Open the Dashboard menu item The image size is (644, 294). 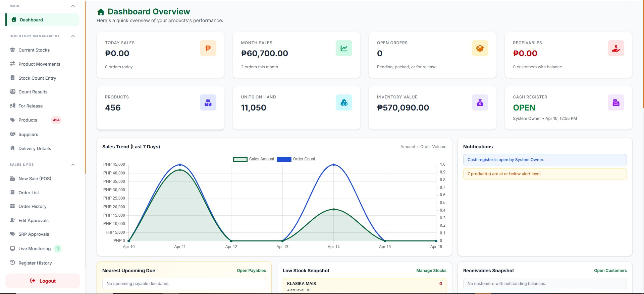point(43,20)
